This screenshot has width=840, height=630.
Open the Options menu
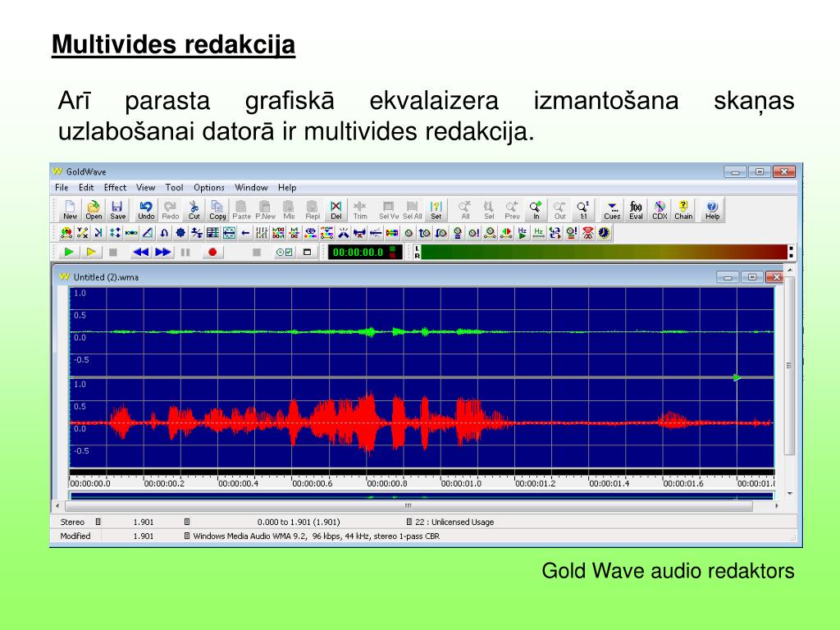tap(209, 188)
